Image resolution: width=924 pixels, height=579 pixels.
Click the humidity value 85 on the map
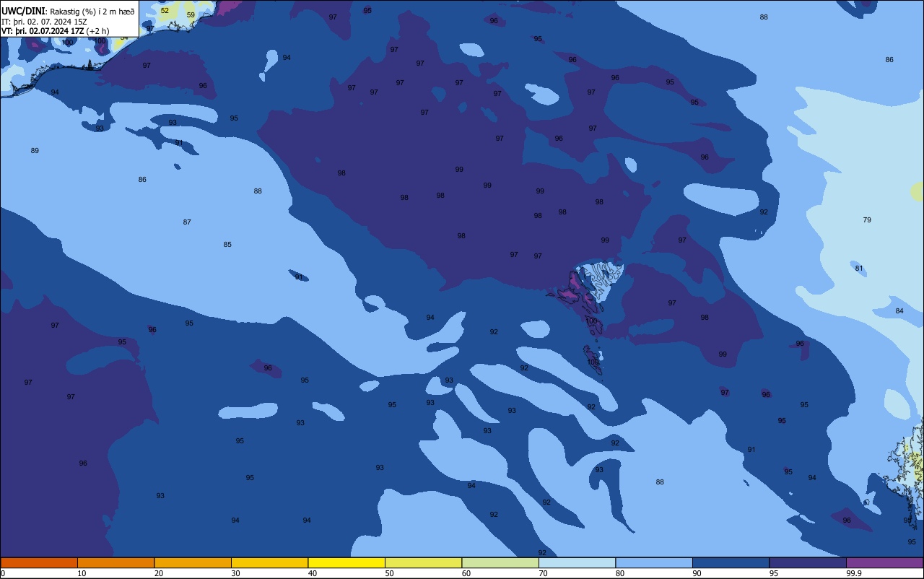point(227,245)
